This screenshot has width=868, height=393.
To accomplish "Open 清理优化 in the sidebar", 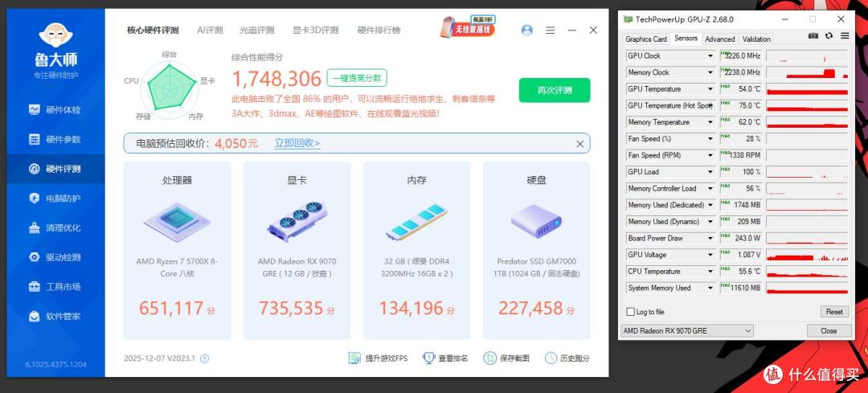I will [55, 227].
